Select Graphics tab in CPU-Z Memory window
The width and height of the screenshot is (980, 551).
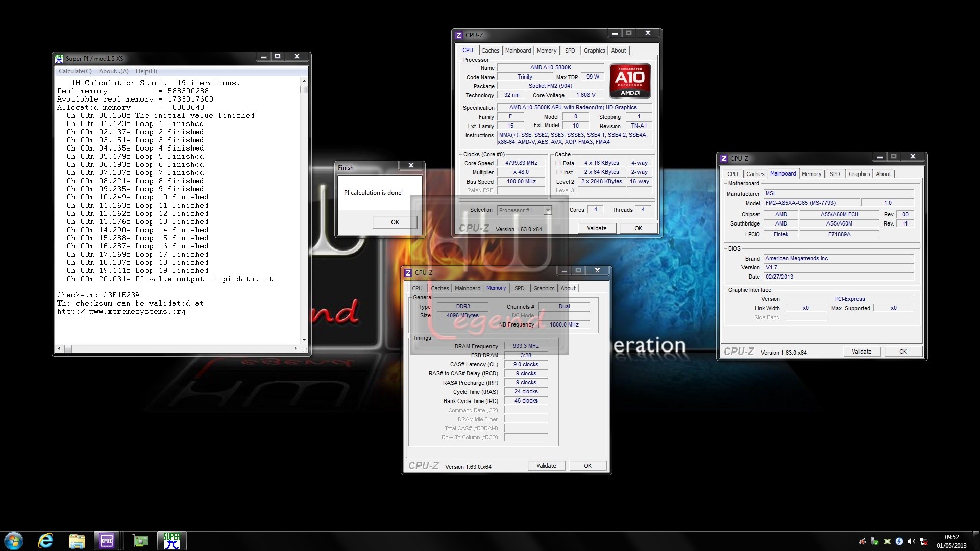(x=544, y=288)
